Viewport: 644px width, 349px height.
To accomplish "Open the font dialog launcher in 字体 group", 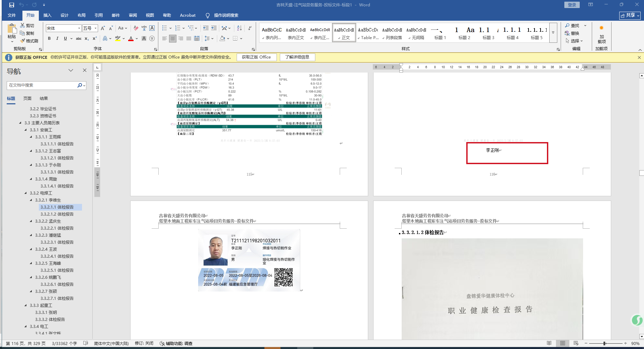I will (156, 49).
